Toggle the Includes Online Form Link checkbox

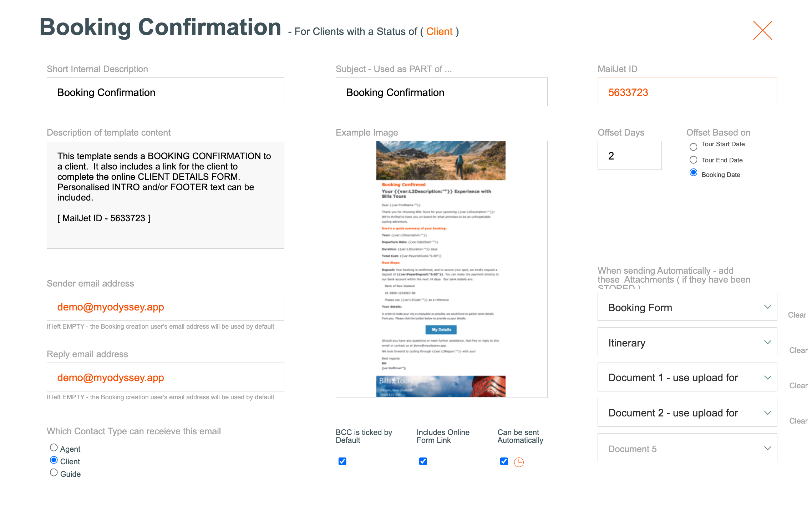(423, 461)
